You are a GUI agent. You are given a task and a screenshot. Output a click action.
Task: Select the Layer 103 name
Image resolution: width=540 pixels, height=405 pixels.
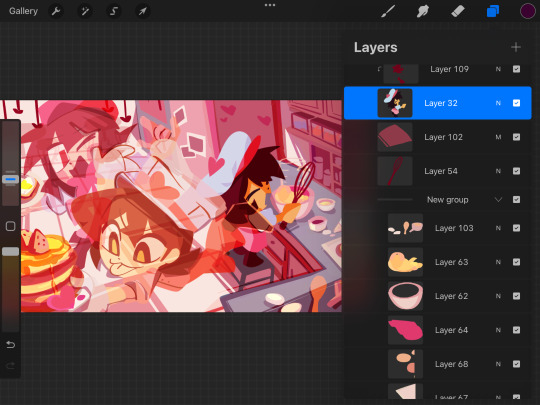[x=454, y=228]
